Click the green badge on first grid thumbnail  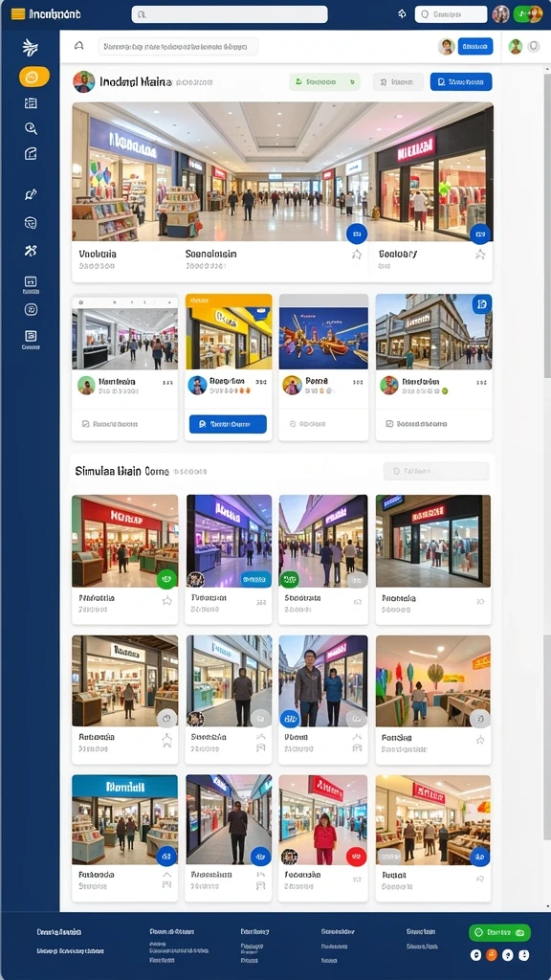(166, 579)
